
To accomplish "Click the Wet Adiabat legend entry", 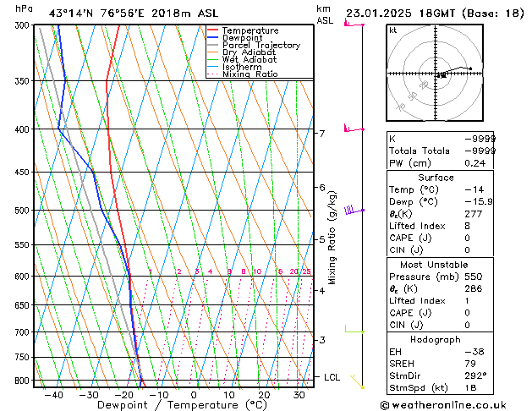I will (x=250, y=59).
